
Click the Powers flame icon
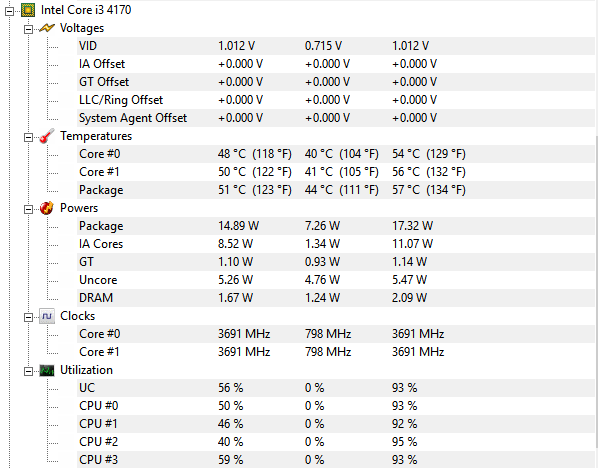[47, 208]
